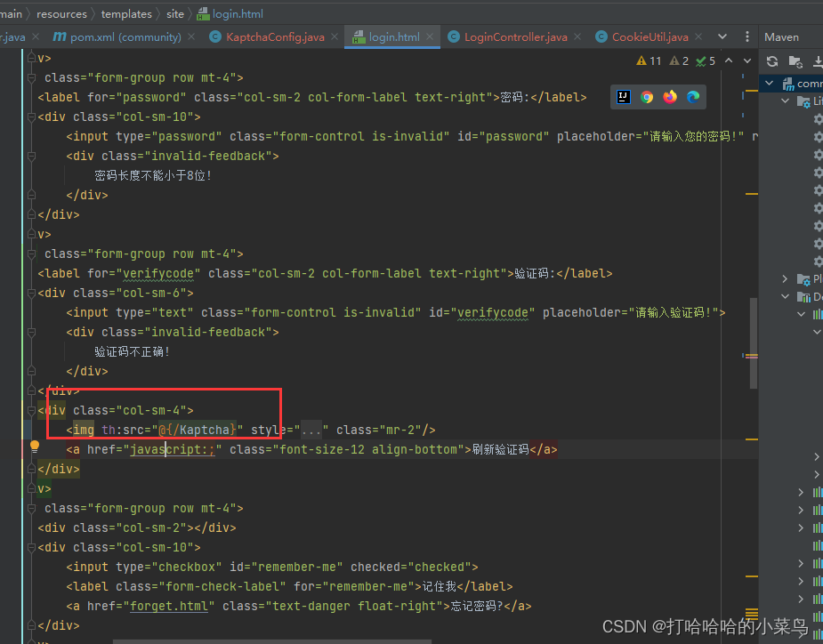
Task: Collapse the Dependencies node in Maven panel
Action: (x=785, y=296)
